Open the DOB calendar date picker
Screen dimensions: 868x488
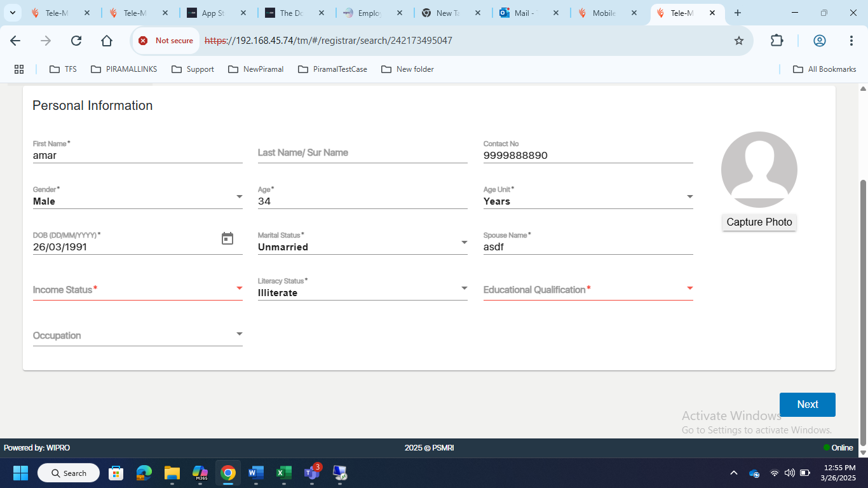click(x=227, y=239)
